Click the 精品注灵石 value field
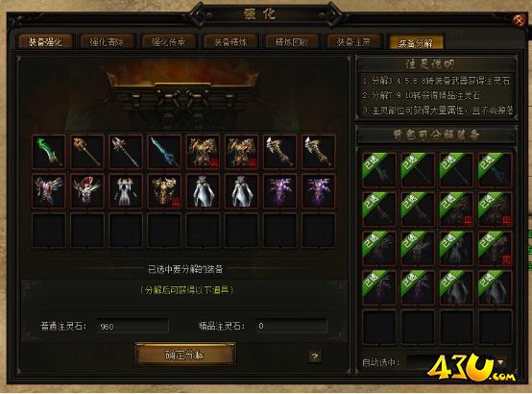 tap(291, 326)
